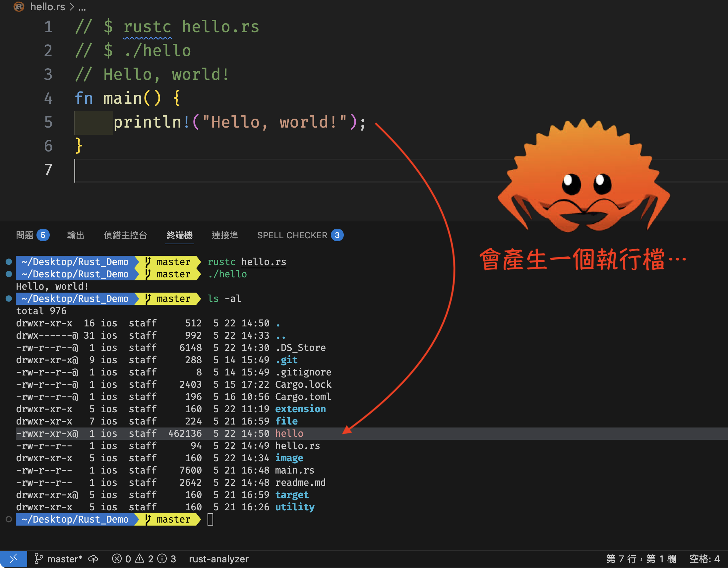Click the cursor position 第 7 行，第 1 欄
The image size is (728, 568).
[x=641, y=559]
